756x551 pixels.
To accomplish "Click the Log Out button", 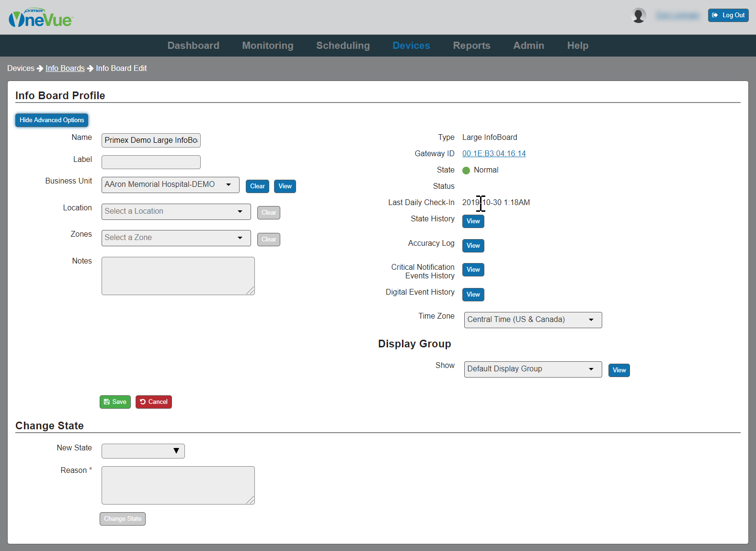I will [728, 15].
